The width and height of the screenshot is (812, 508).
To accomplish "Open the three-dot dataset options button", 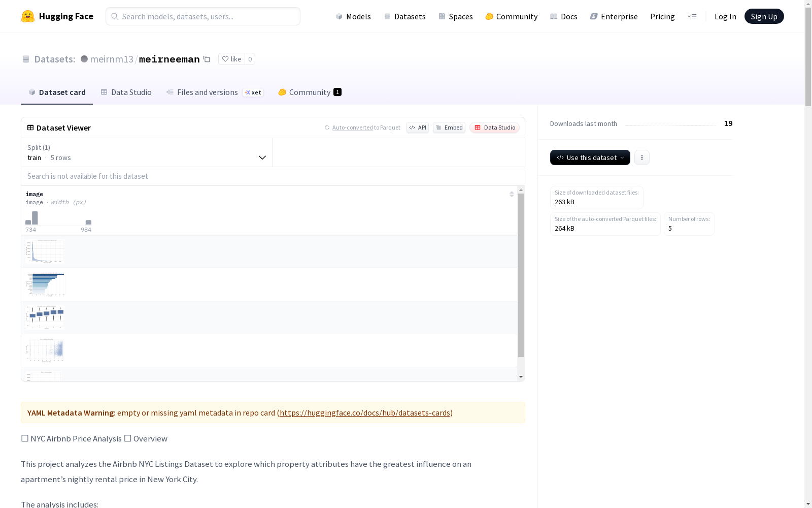I will click(642, 157).
